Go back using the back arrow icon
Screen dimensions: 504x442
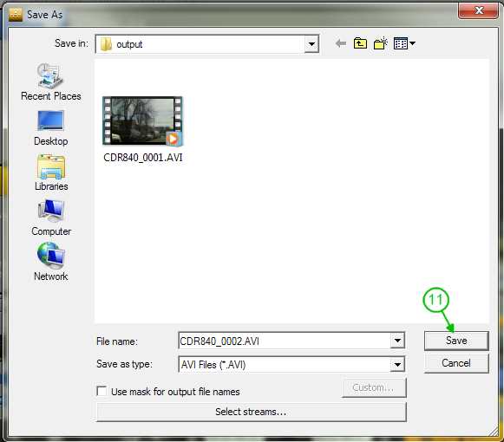341,43
